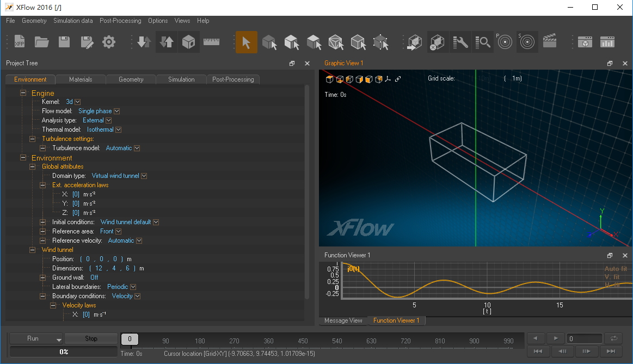Open the Post-Processing menu
The height and width of the screenshot is (364, 633).
pyautogui.click(x=120, y=21)
